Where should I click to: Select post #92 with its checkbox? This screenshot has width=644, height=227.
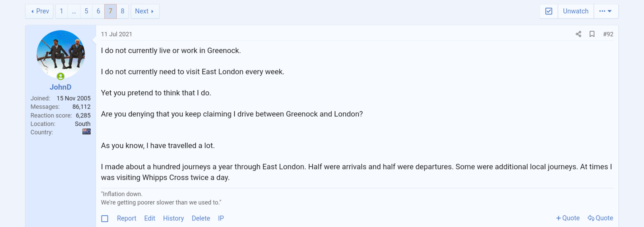click(x=105, y=219)
